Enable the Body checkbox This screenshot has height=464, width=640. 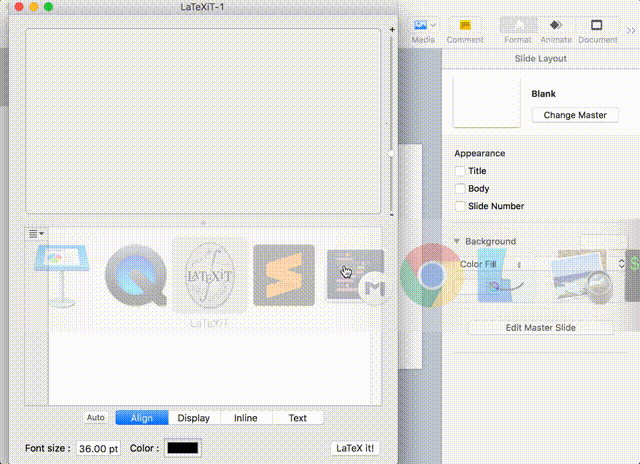coord(460,189)
